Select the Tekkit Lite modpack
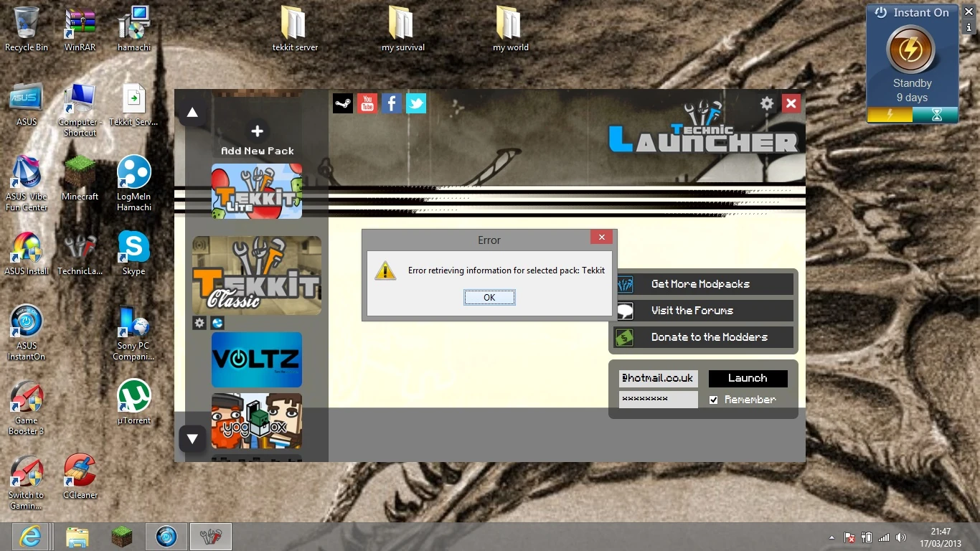Viewport: 980px width, 551px height. click(257, 191)
